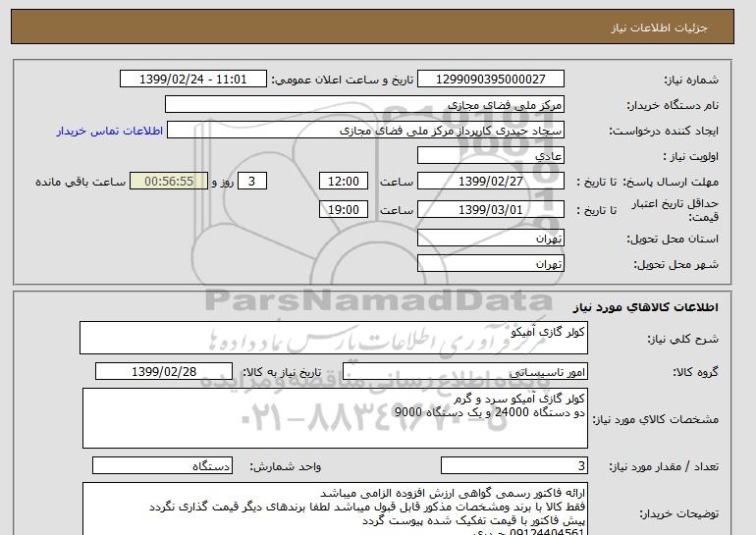This screenshot has height=535, width=756.
Task: Click the delivery province field تهران
Action: pos(490,239)
